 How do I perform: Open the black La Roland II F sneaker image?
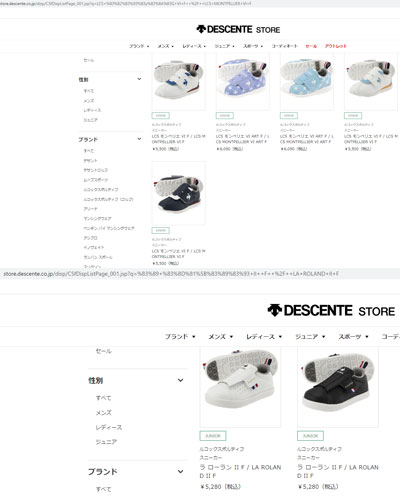(x=338, y=387)
